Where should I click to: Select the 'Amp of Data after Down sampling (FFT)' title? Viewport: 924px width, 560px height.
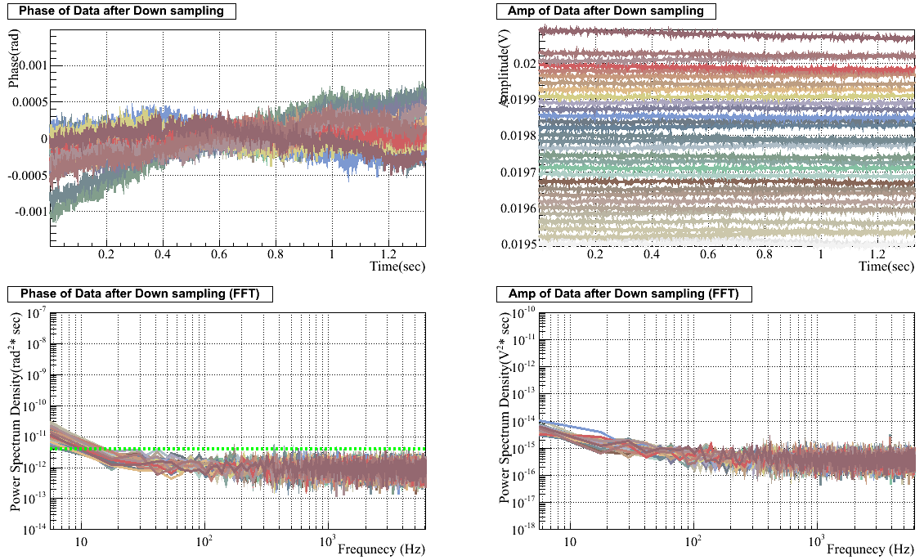[624, 294]
